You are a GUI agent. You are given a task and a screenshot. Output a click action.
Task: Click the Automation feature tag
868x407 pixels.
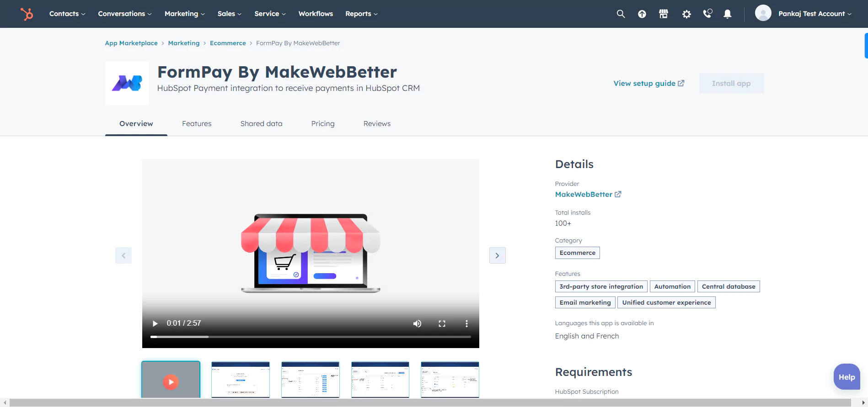(x=672, y=286)
